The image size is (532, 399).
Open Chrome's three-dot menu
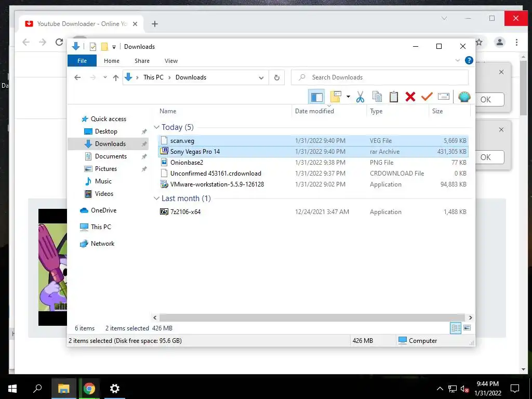[x=516, y=42]
